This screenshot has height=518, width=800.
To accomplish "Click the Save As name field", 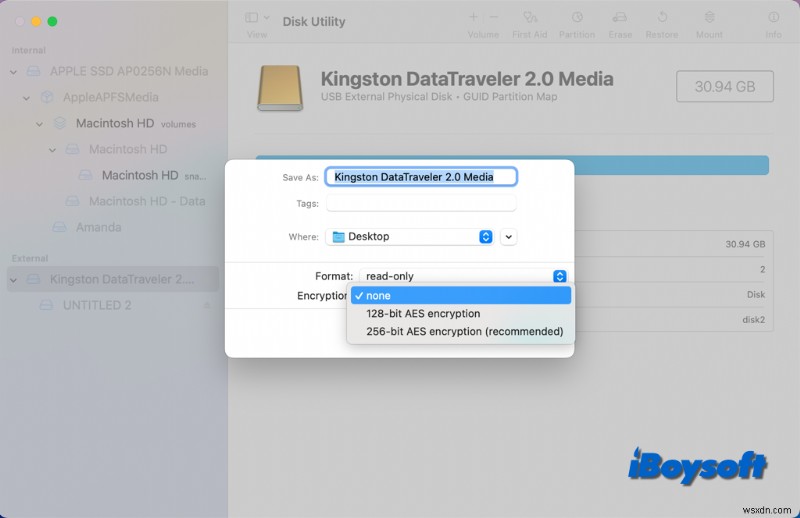I will click(421, 177).
